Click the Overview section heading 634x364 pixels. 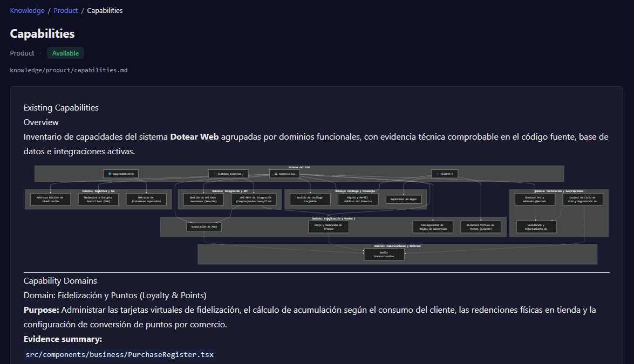[x=41, y=122]
